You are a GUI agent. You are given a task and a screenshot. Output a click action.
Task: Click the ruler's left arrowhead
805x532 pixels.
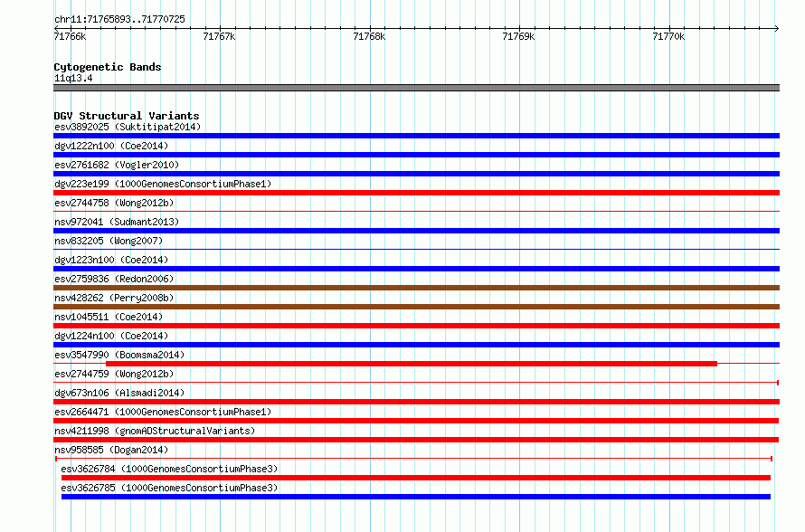click(56, 28)
